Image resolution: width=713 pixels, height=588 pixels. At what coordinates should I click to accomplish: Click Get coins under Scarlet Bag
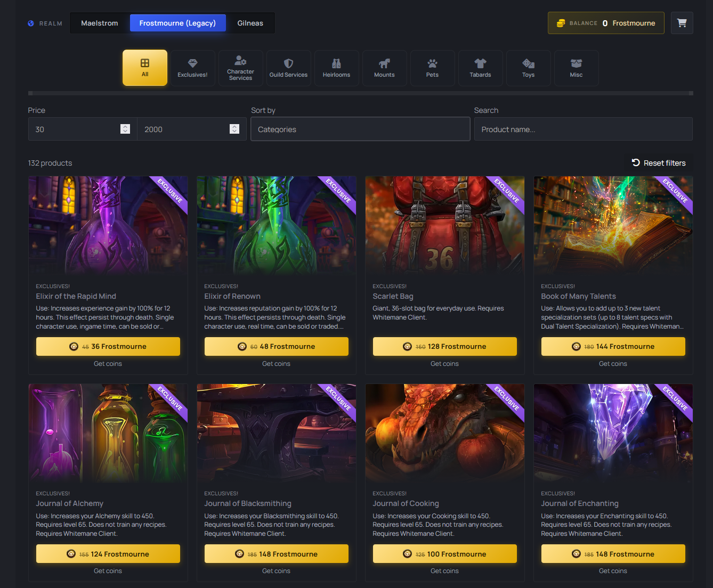tap(445, 364)
